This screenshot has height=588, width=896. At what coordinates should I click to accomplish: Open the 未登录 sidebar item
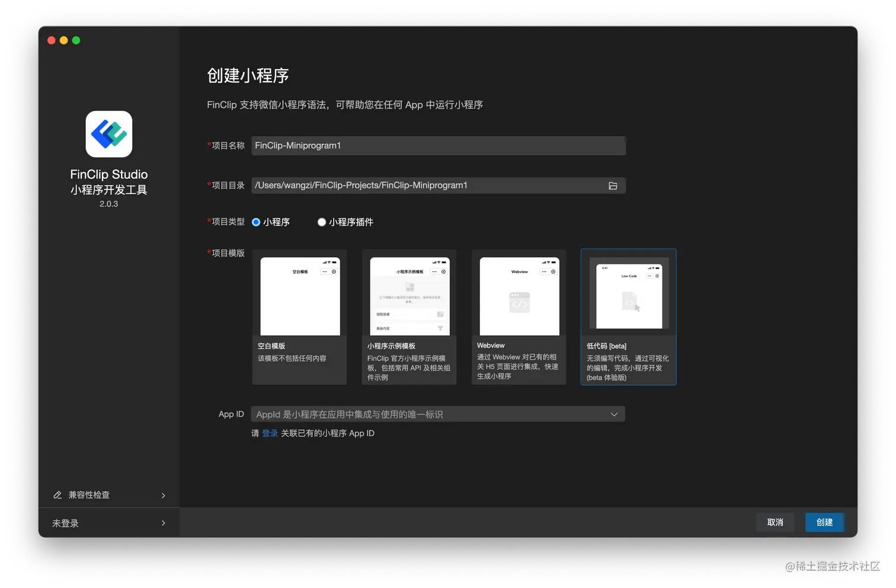pyautogui.click(x=109, y=523)
